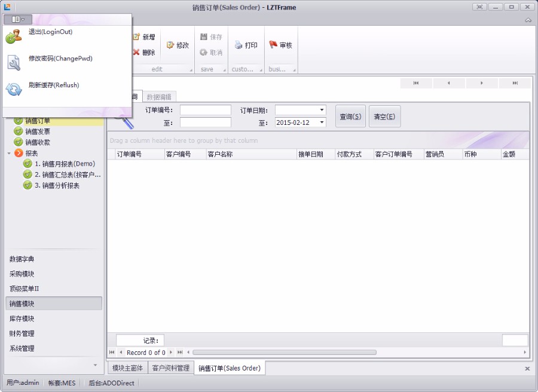Go to previous record in grid navigator

121,352
